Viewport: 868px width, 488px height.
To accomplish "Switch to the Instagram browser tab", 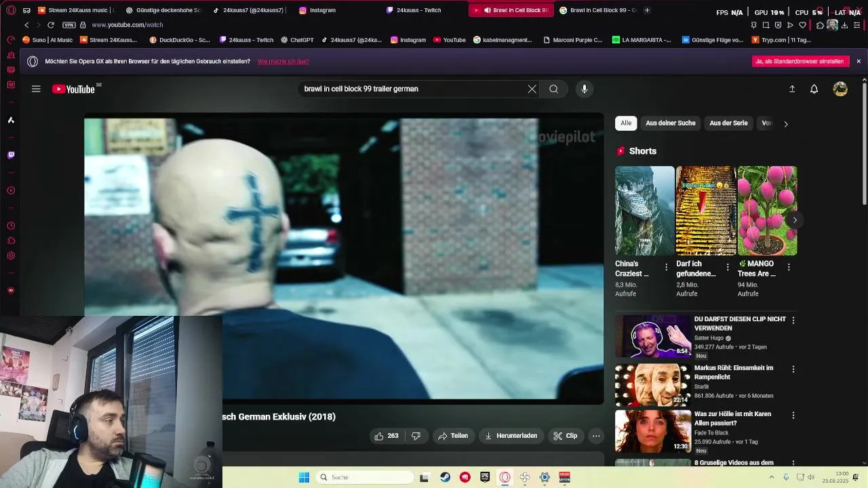I will [322, 10].
